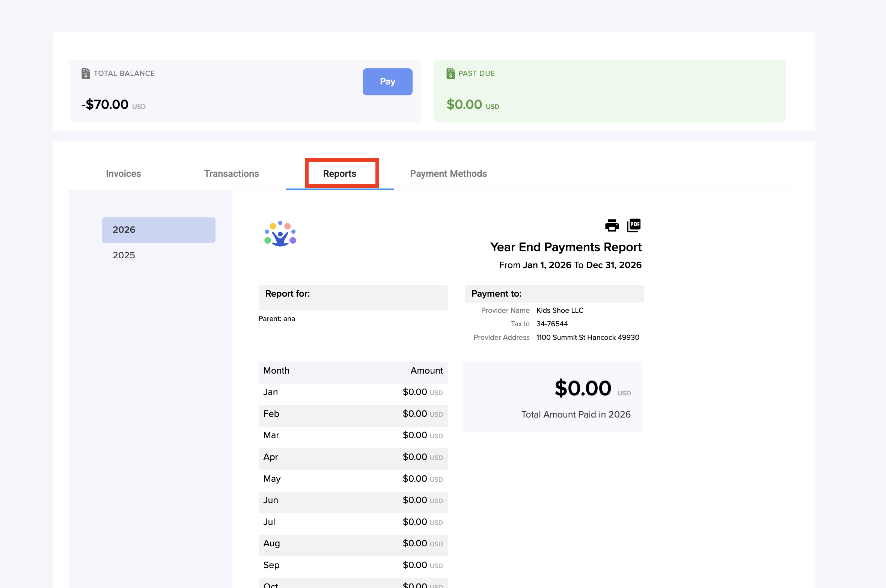886x588 pixels.
Task: Click the provider logo image
Action: 280,234
